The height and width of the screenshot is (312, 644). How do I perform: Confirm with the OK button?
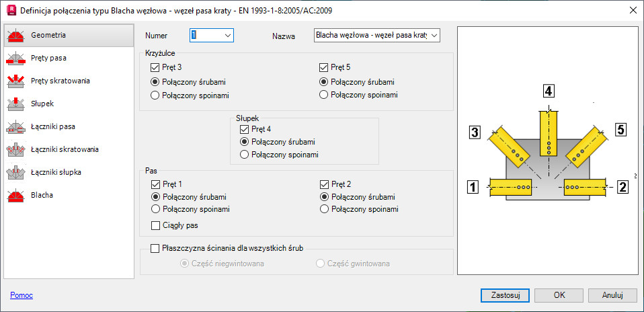click(559, 295)
